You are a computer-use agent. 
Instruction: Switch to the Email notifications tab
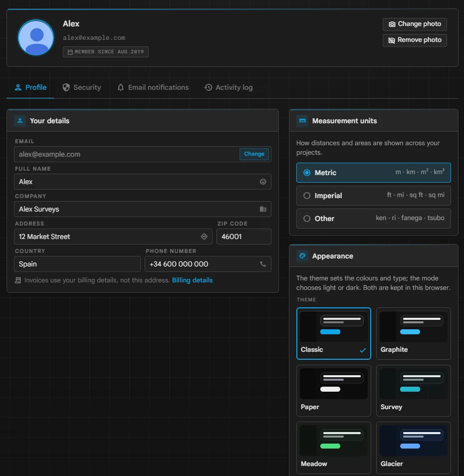tap(153, 87)
